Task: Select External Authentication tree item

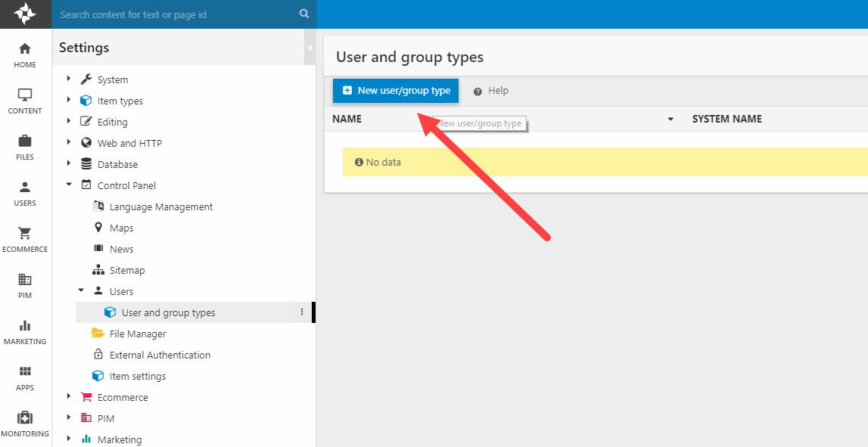Action: [x=160, y=355]
